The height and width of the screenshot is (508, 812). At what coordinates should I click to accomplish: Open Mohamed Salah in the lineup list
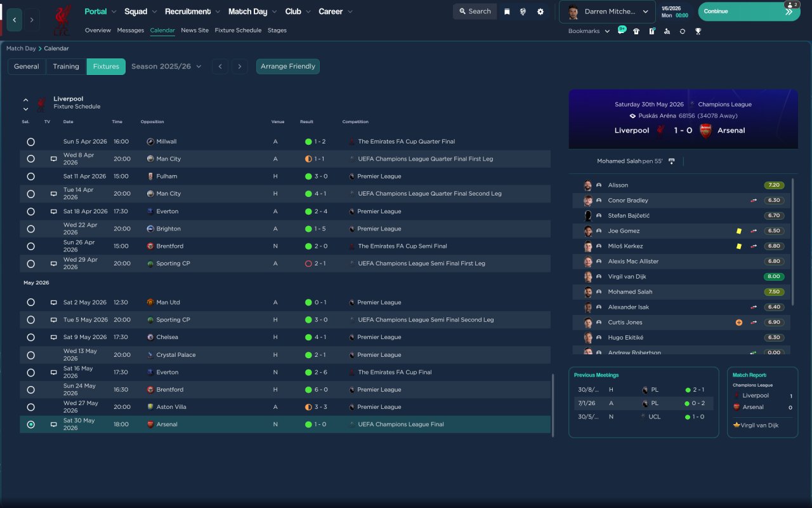tap(630, 292)
